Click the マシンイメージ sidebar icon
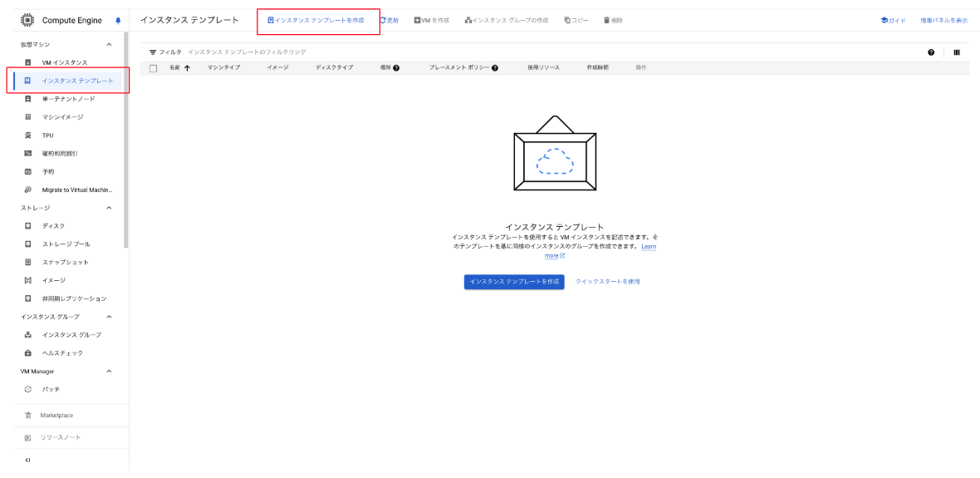This screenshot has height=478, width=980. pos(27,117)
